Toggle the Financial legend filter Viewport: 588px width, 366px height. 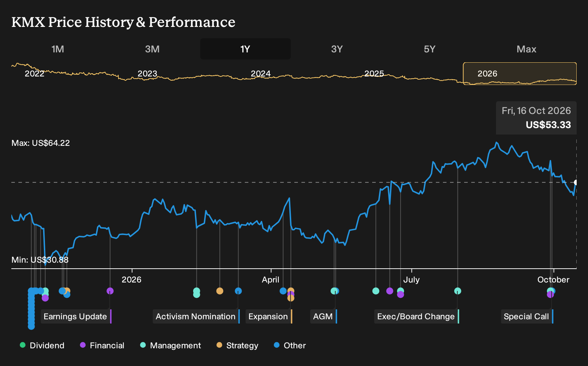(x=102, y=345)
